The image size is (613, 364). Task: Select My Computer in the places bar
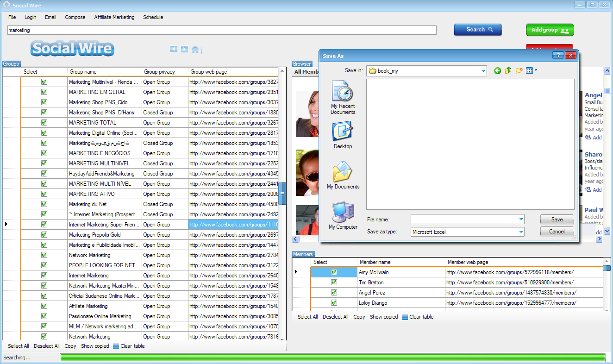343,216
